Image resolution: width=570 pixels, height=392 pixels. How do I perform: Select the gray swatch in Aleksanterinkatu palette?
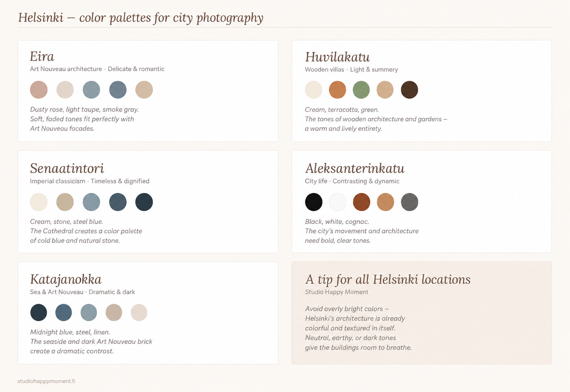coord(409,202)
